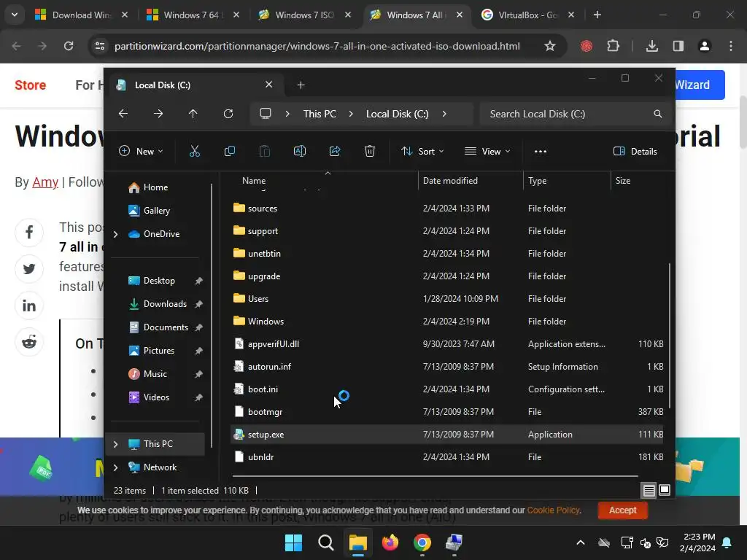Show hidden system tray icons
This screenshot has width=747, height=560.
coord(580,542)
